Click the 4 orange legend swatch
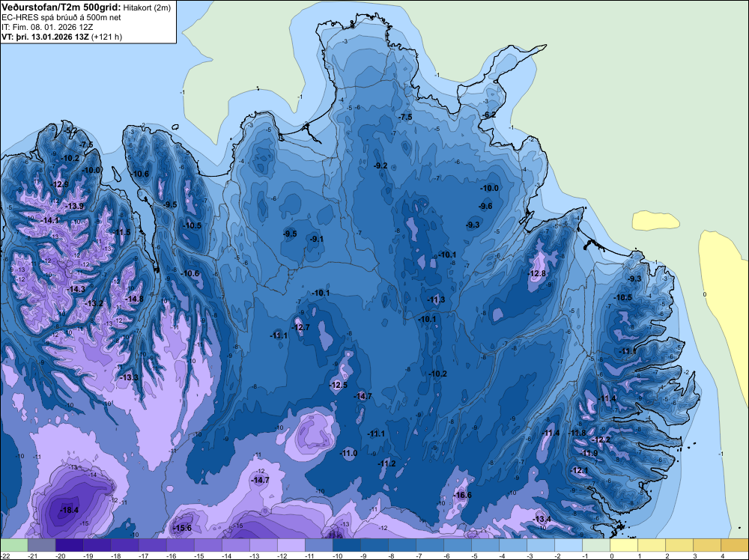This screenshot has width=749, height=560. [734, 545]
